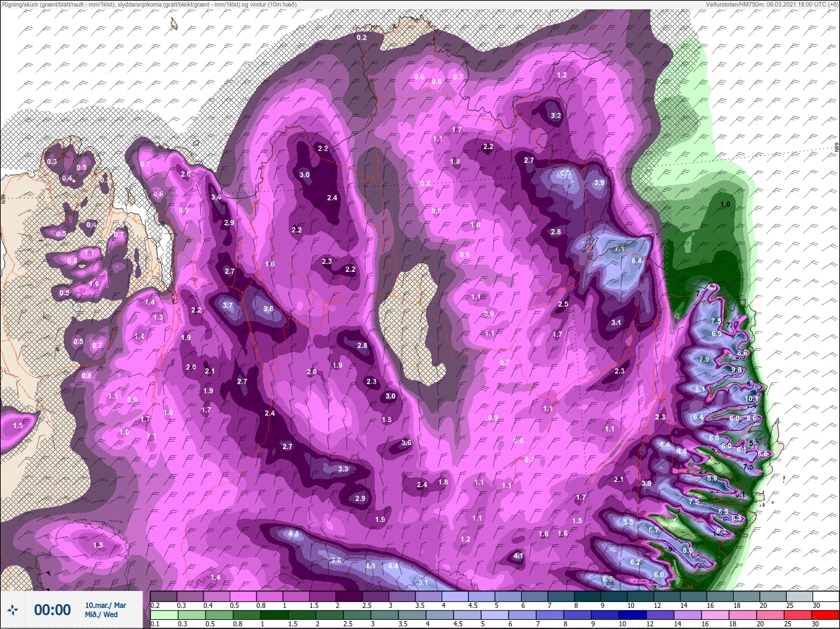Click the 00:00 forecast time display
840x629 pixels.
pyautogui.click(x=52, y=610)
